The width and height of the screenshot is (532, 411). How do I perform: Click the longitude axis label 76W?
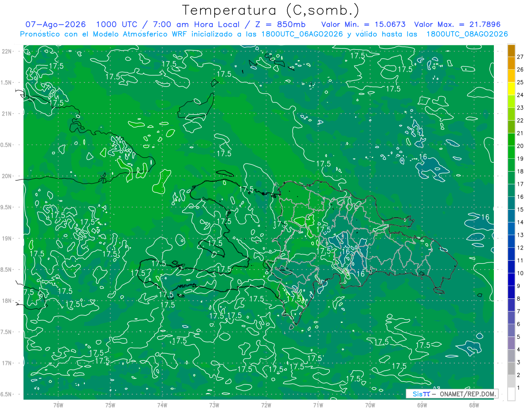(x=58, y=405)
